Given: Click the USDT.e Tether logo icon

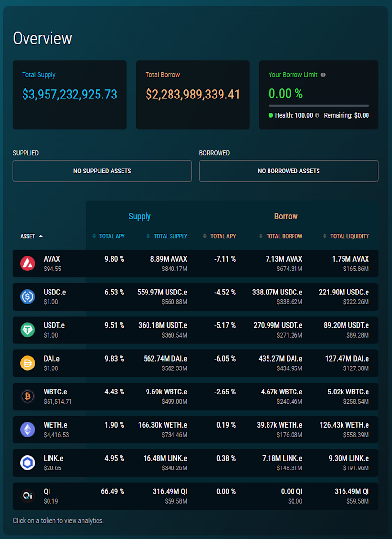Looking at the screenshot, I should coord(27,330).
